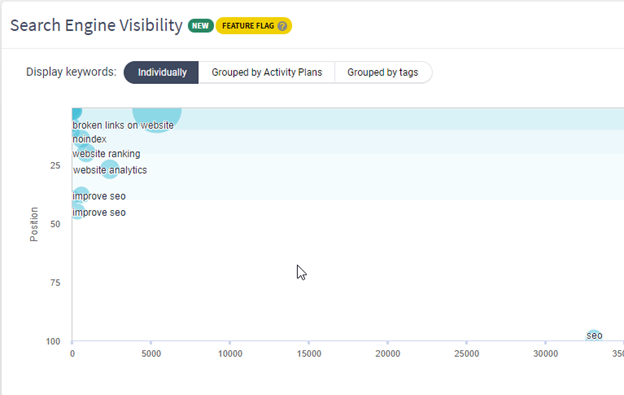The height and width of the screenshot is (395, 624).
Task: Click the NEW badge next to the title
Action: click(x=201, y=26)
